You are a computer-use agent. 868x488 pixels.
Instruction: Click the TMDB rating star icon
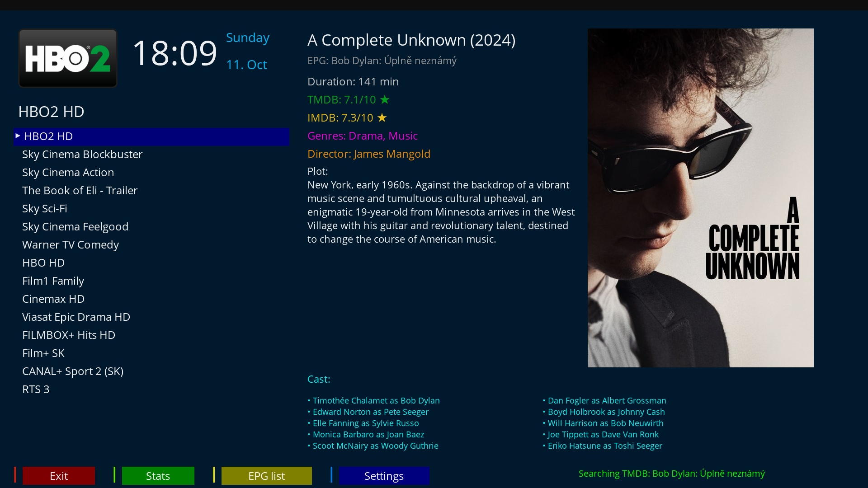click(385, 99)
